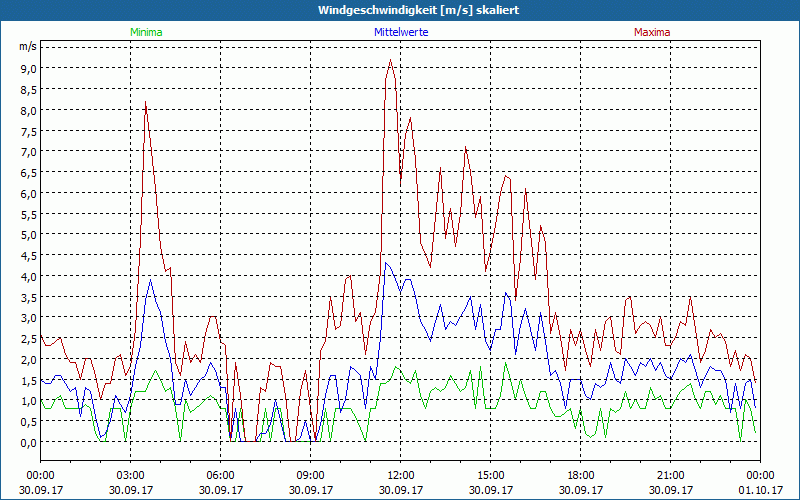Click the '12:00' time label
Screen dimensions: 800x500
pos(401,476)
